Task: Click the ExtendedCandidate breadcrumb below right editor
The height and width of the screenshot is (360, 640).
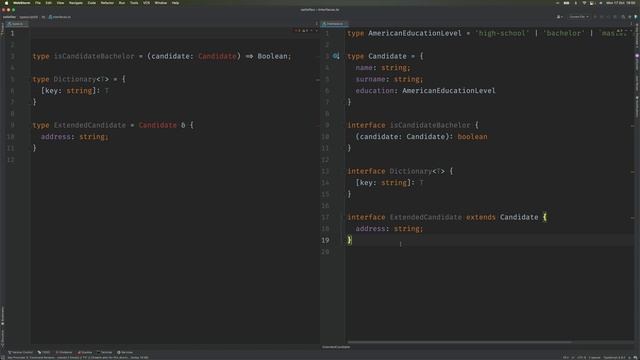Action: pos(336,347)
